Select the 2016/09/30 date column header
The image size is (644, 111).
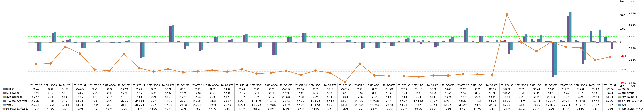(345, 85)
